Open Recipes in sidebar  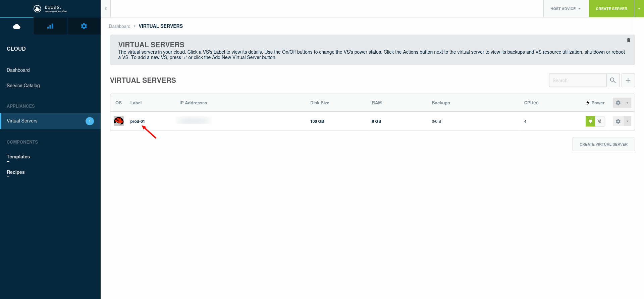click(16, 172)
